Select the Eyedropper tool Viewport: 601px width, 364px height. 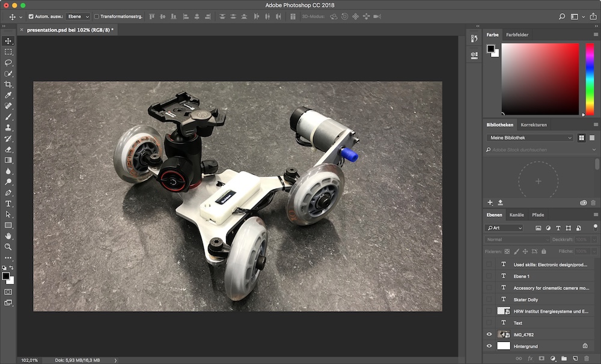pyautogui.click(x=8, y=95)
